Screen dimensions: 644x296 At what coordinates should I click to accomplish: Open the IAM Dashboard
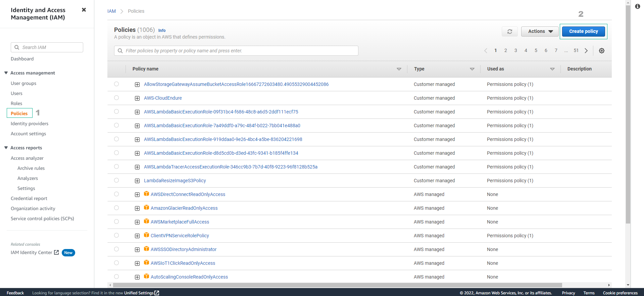[22, 59]
